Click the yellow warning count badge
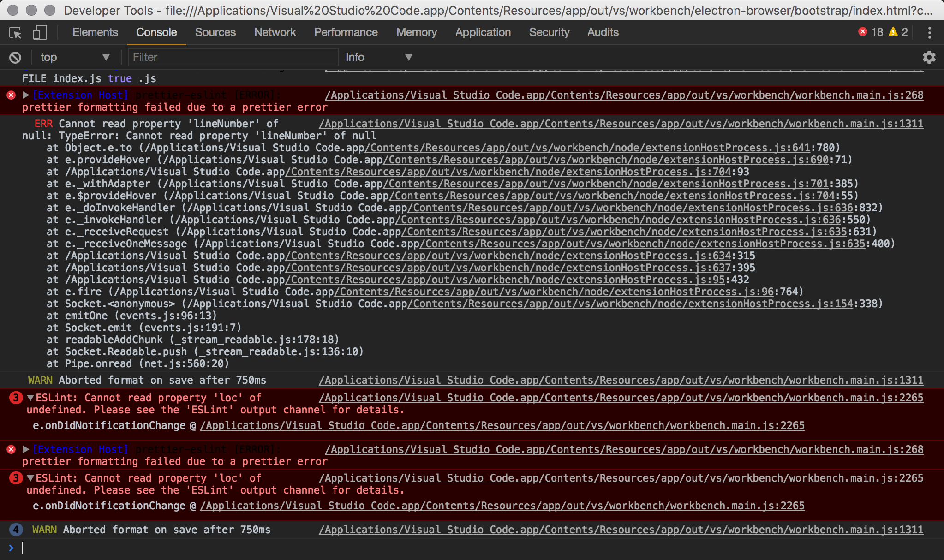The image size is (944, 560). coord(898,32)
